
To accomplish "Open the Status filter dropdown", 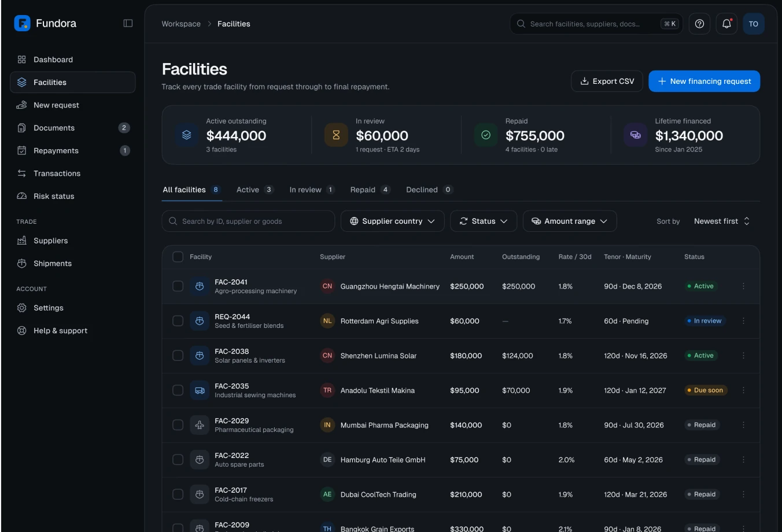I will pyautogui.click(x=484, y=221).
